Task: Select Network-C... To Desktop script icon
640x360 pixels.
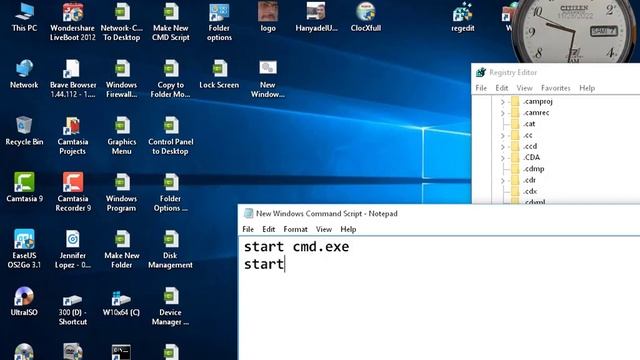Action: pos(122,21)
